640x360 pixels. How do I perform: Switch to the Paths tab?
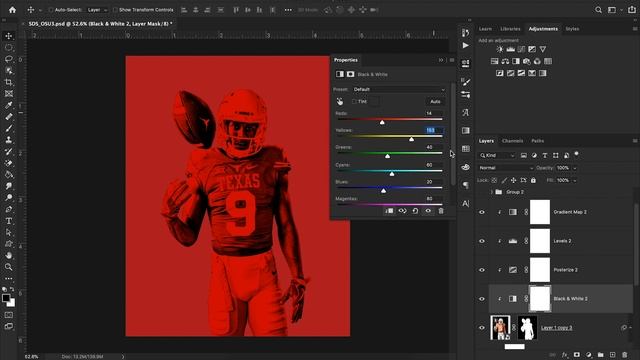538,141
